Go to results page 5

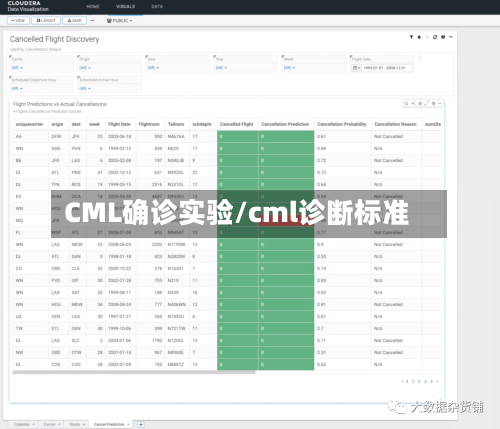(x=431, y=381)
